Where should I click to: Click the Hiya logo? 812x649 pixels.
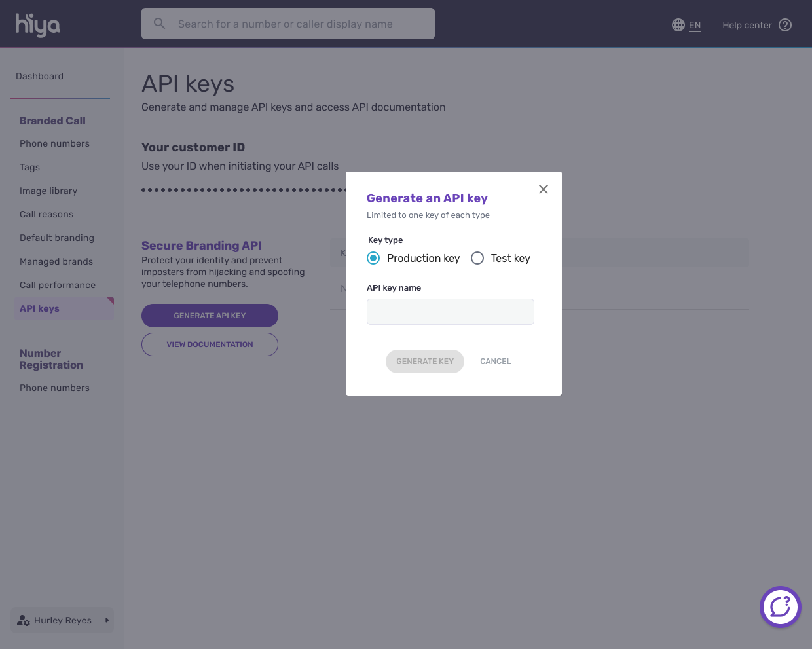pos(37,25)
